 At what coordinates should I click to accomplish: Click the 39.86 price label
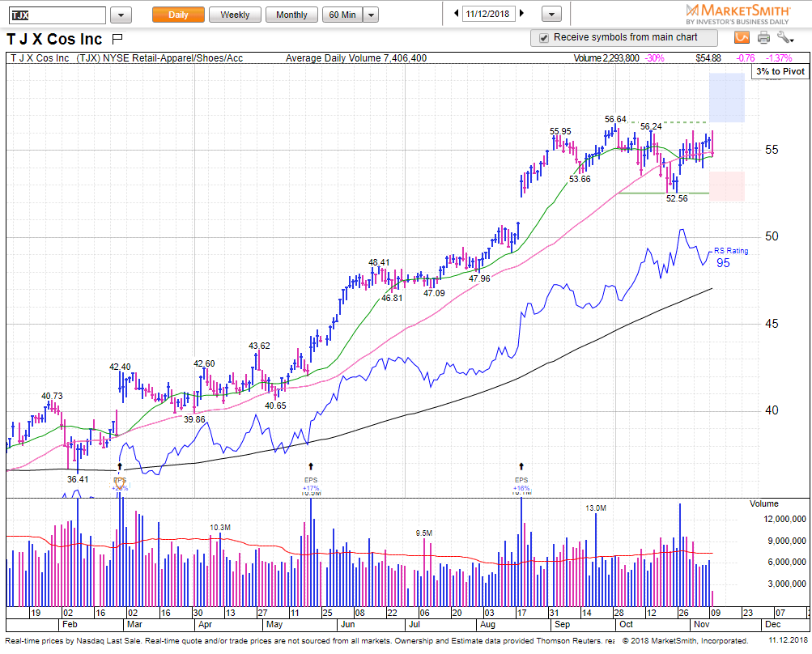pyautogui.click(x=194, y=419)
